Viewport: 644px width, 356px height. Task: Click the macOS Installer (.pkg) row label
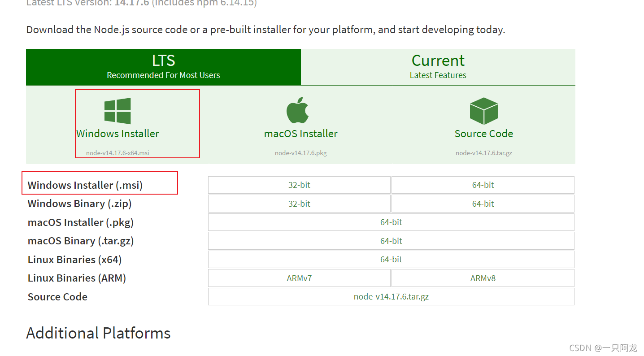click(81, 222)
